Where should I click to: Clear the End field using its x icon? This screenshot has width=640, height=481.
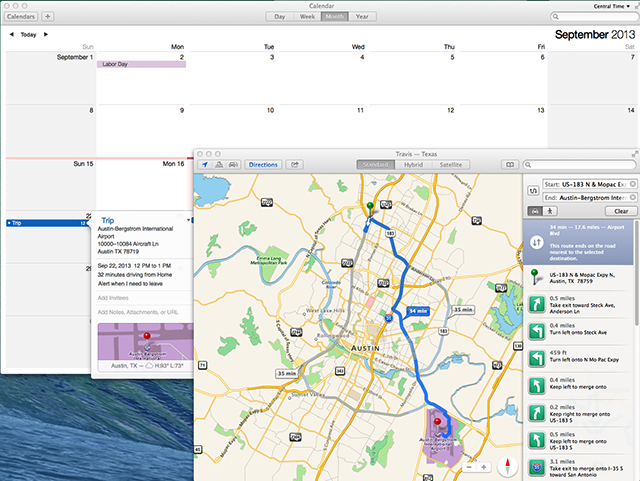click(x=632, y=198)
